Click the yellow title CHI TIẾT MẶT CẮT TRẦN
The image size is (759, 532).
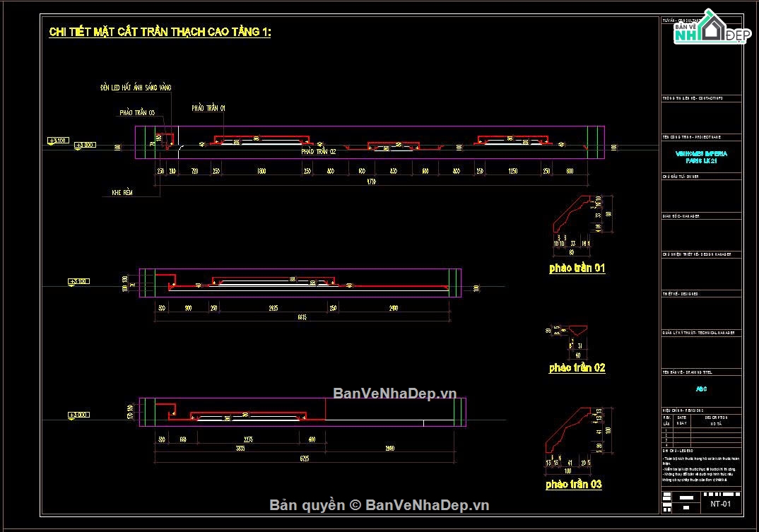click(160, 32)
